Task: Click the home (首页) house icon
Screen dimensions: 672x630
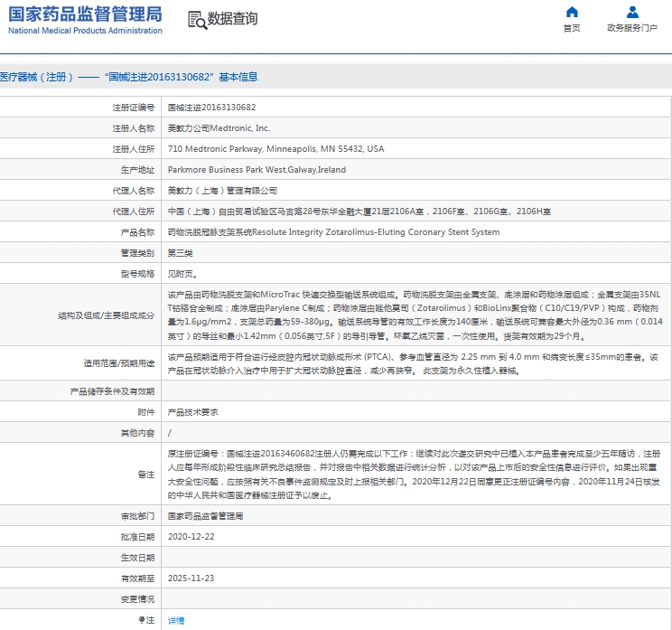Action: pos(572,12)
